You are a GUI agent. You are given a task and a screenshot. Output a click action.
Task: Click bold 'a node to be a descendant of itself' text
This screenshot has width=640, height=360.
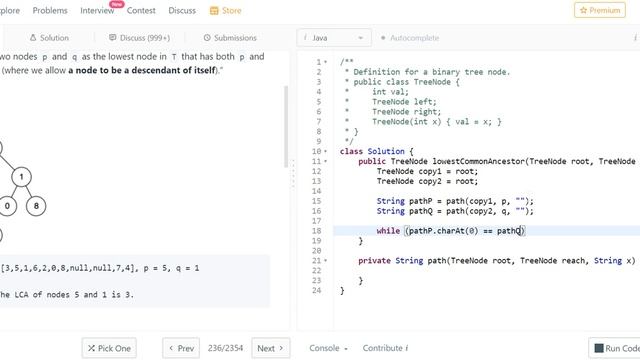(142, 70)
